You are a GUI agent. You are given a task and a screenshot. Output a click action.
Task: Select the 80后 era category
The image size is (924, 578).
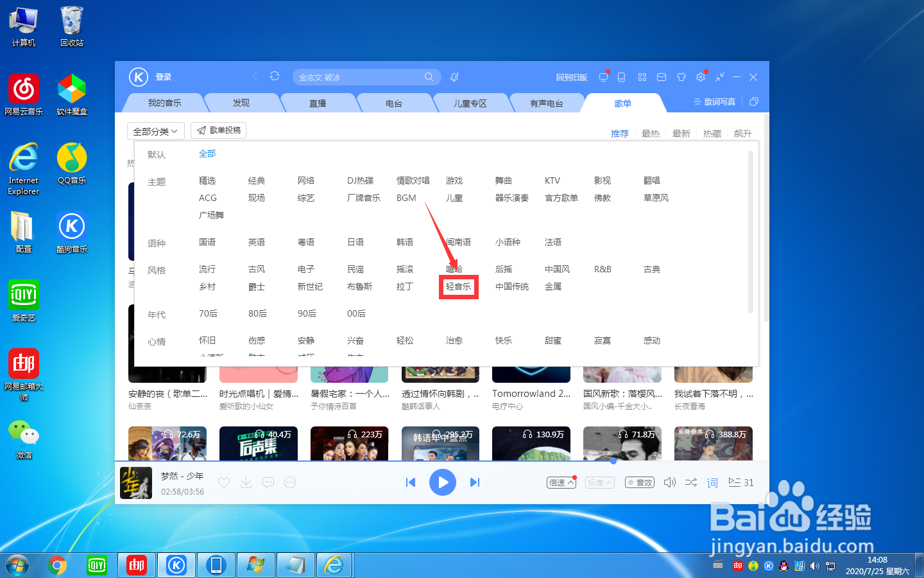pos(257,313)
